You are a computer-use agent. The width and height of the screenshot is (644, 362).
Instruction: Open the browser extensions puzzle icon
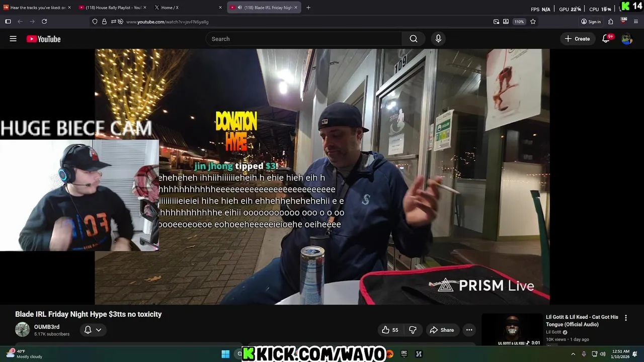click(x=610, y=22)
